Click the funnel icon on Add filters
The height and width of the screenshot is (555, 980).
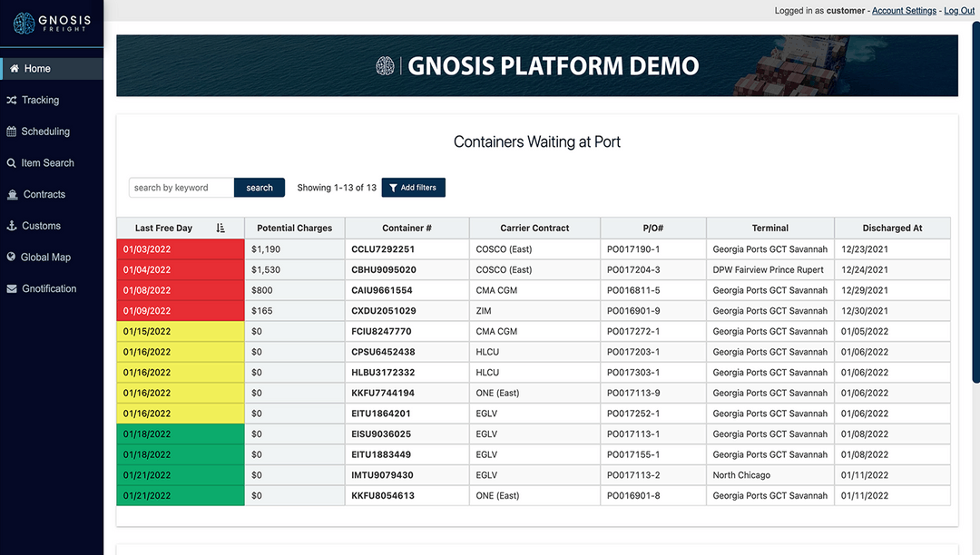[x=393, y=187]
